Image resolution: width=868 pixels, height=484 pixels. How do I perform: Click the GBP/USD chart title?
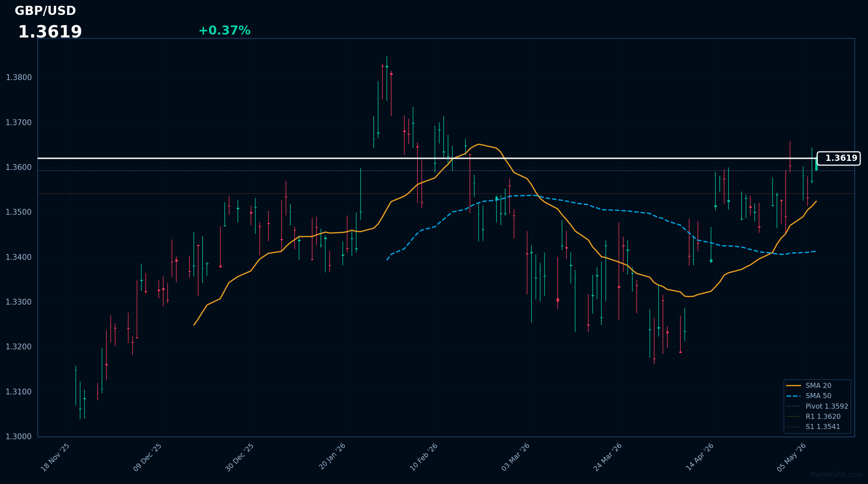[45, 11]
